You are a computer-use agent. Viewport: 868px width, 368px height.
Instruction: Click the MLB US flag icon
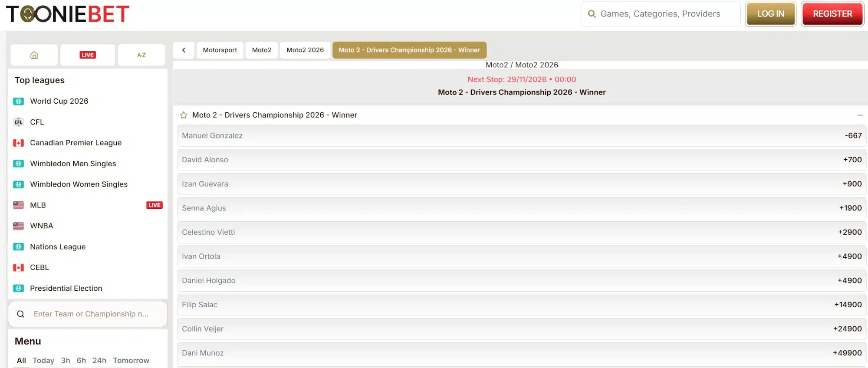(18, 205)
